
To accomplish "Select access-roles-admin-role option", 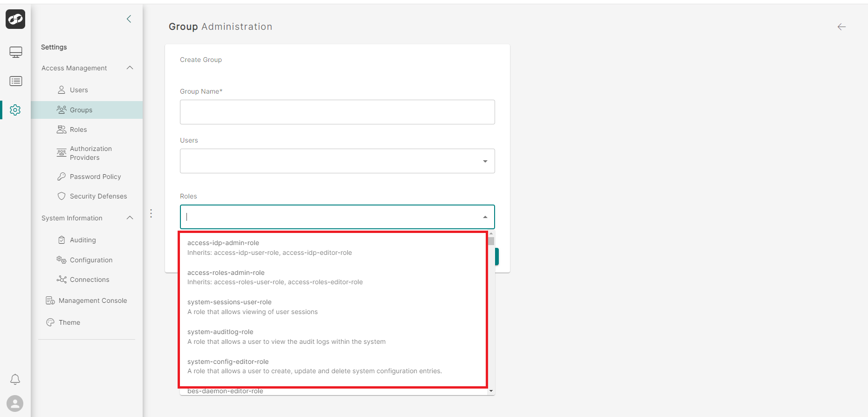I will [x=334, y=277].
